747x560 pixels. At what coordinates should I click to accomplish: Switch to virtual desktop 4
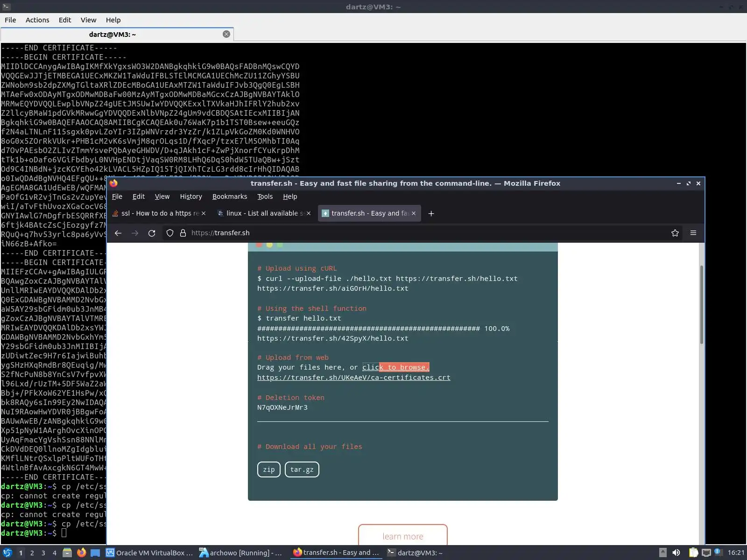54,553
